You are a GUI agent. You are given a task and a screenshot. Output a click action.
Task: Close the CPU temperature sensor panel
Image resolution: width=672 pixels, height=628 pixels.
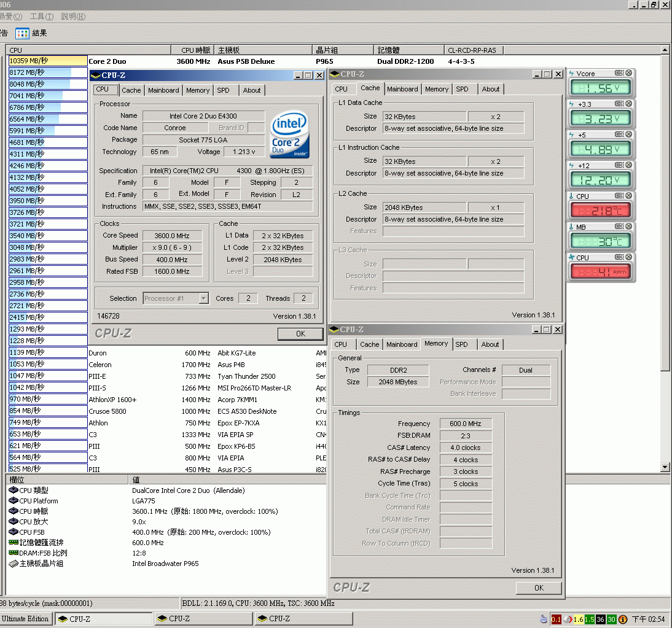[x=628, y=196]
